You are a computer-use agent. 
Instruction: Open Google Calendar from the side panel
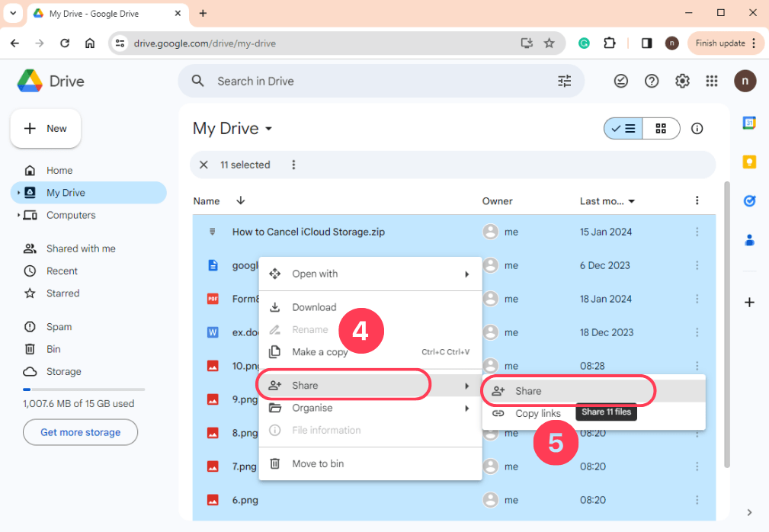tap(749, 122)
